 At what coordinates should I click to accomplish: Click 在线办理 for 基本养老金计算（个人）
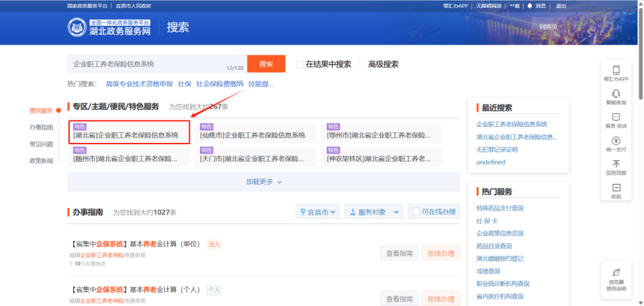coord(441,299)
